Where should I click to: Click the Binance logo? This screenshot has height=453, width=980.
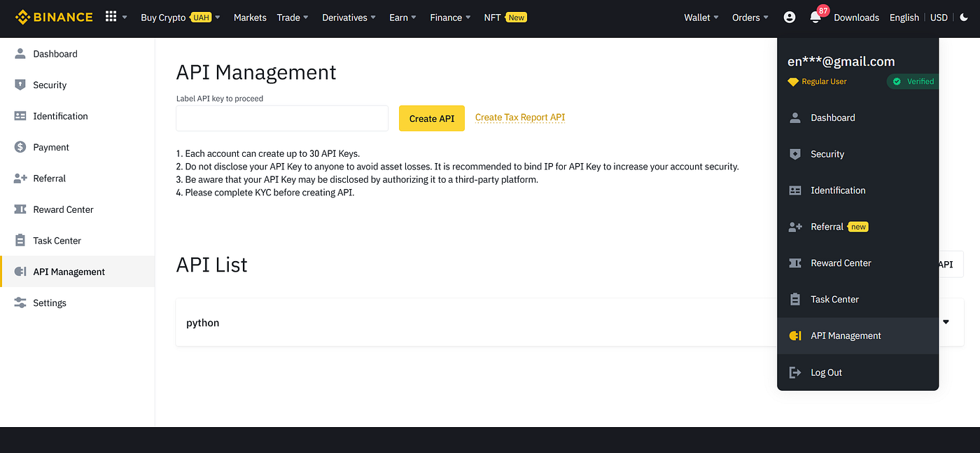click(x=54, y=17)
